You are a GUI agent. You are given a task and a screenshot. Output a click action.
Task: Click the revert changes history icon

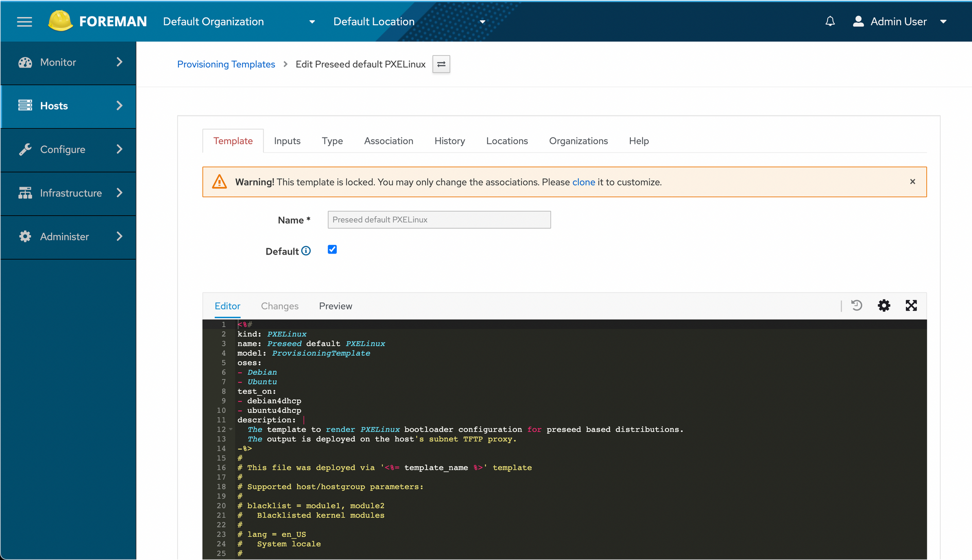click(x=856, y=305)
